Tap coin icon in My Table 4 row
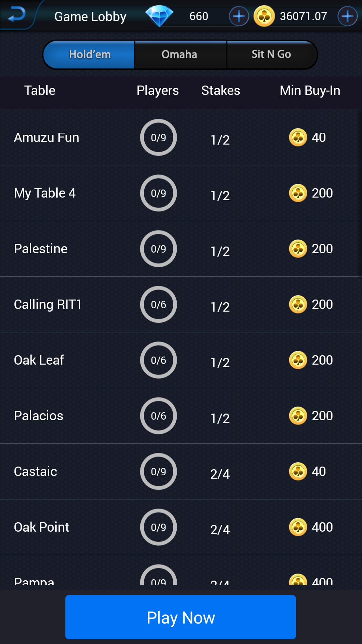This screenshot has width=362, height=644. [x=298, y=193]
